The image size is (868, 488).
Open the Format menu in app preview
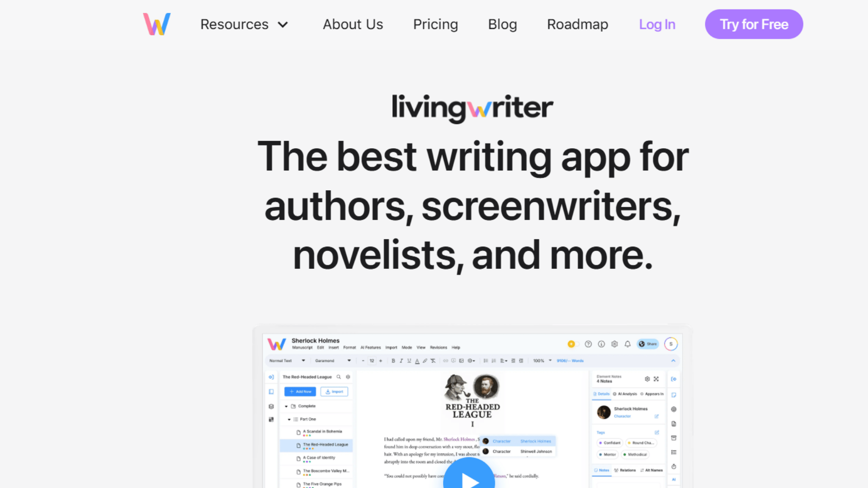(x=349, y=347)
